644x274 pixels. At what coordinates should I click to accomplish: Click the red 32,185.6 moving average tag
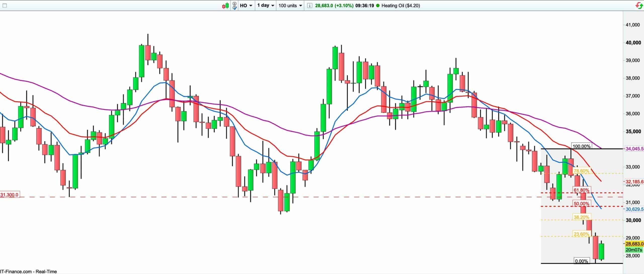tap(634, 182)
